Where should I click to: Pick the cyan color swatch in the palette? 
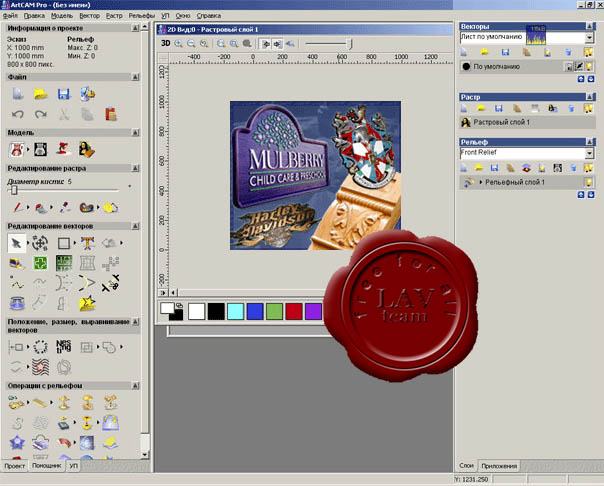235,311
